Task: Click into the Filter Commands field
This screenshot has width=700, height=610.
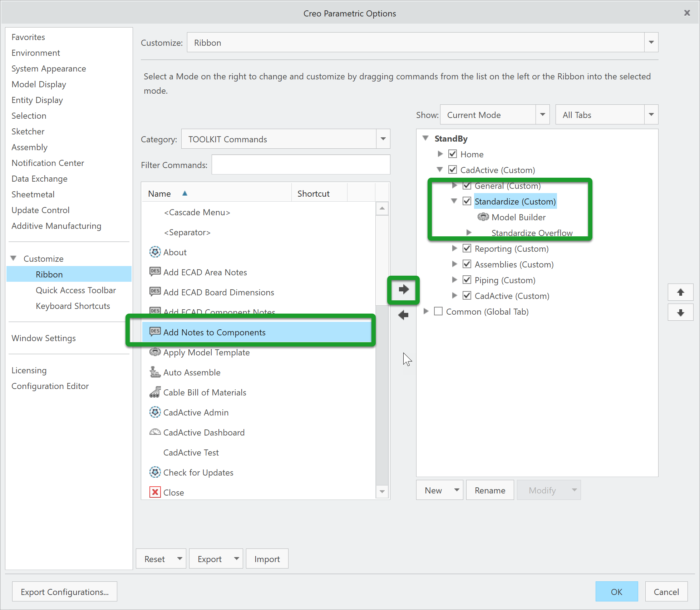Action: tap(301, 165)
